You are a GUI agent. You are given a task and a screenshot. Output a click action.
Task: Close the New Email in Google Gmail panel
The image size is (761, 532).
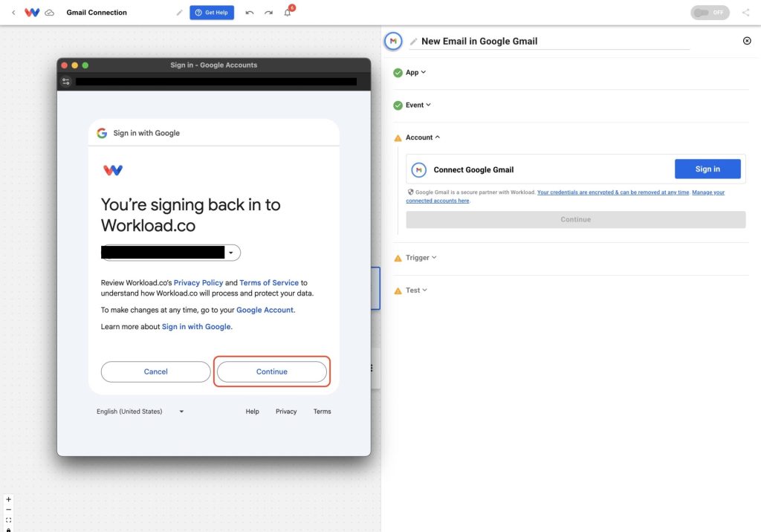click(x=747, y=41)
